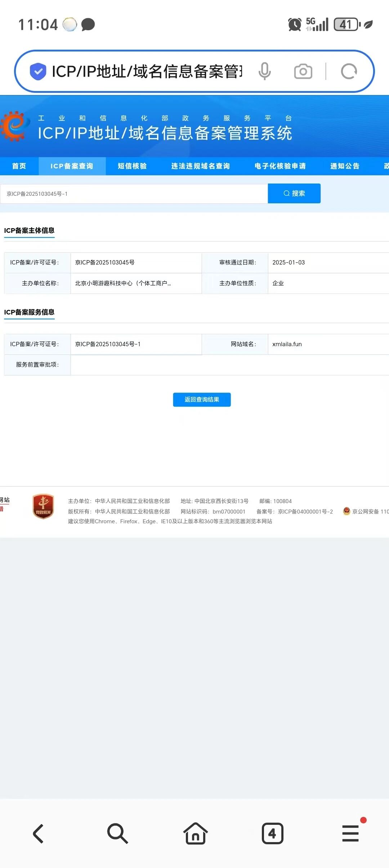The width and height of the screenshot is (389, 868).
Task: Tap the police shield icon near 京公网安备
Action: click(346, 511)
